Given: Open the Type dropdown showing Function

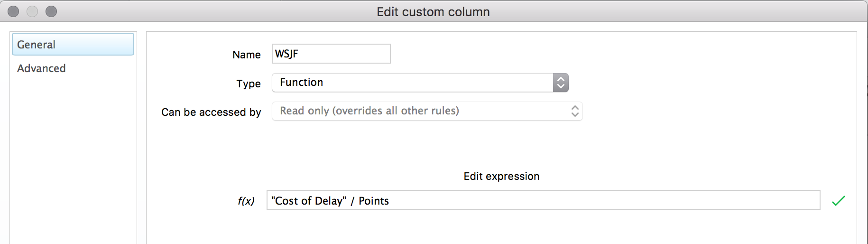Looking at the screenshot, I should (412, 83).
